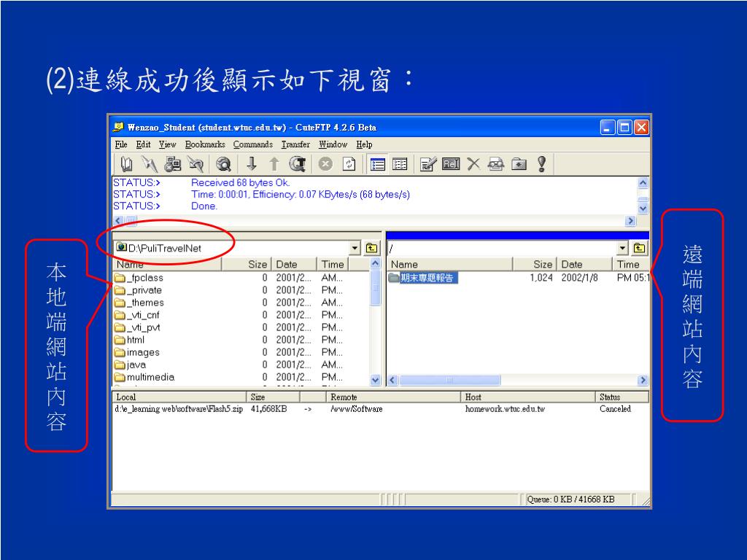The width and height of the screenshot is (747, 560).
Task: Open the Window menu
Action: pos(333,144)
